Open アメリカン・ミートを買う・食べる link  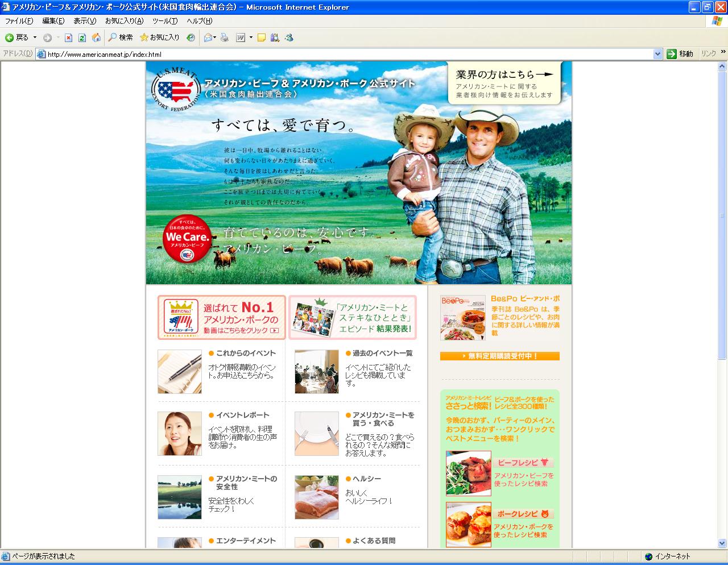(x=384, y=419)
